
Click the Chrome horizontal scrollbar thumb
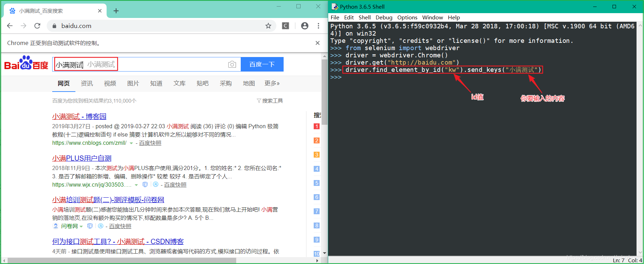tap(122, 261)
